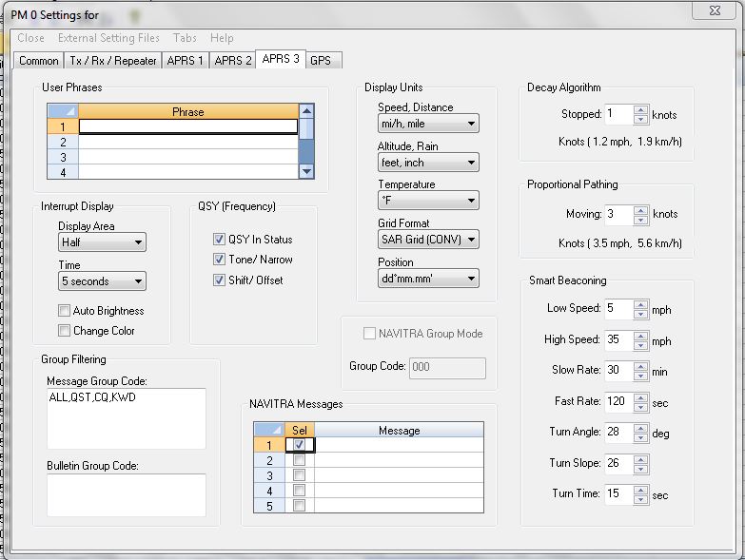Click the Message Group Code text field
Image resolution: width=745 pixels, height=560 pixels.
pyautogui.click(x=126, y=418)
